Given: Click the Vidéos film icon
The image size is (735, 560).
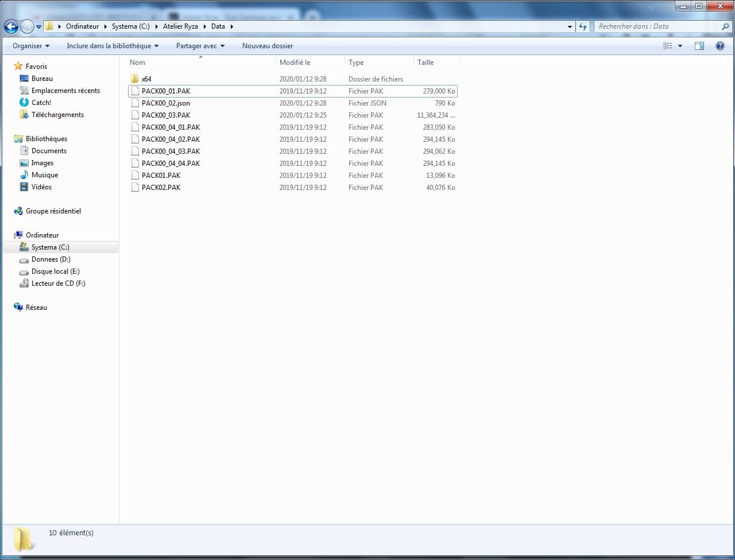Looking at the screenshot, I should [24, 187].
